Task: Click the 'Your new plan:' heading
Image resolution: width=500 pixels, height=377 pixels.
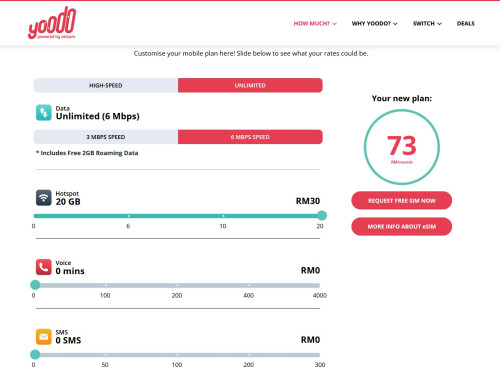Action: 402,98
